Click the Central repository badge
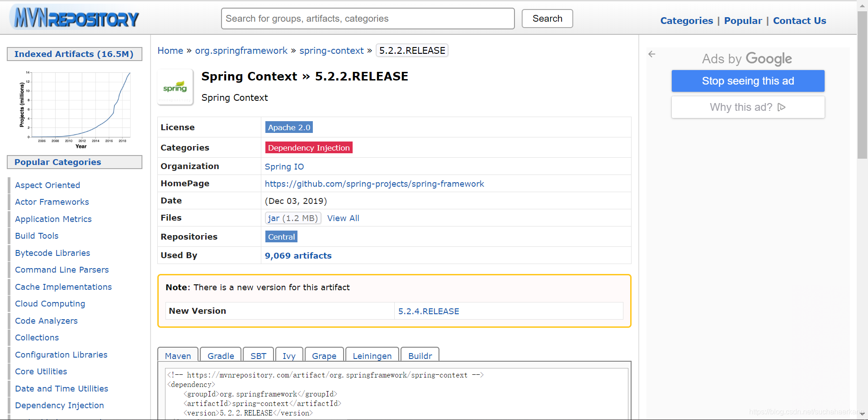This screenshot has width=868, height=420. pos(281,237)
